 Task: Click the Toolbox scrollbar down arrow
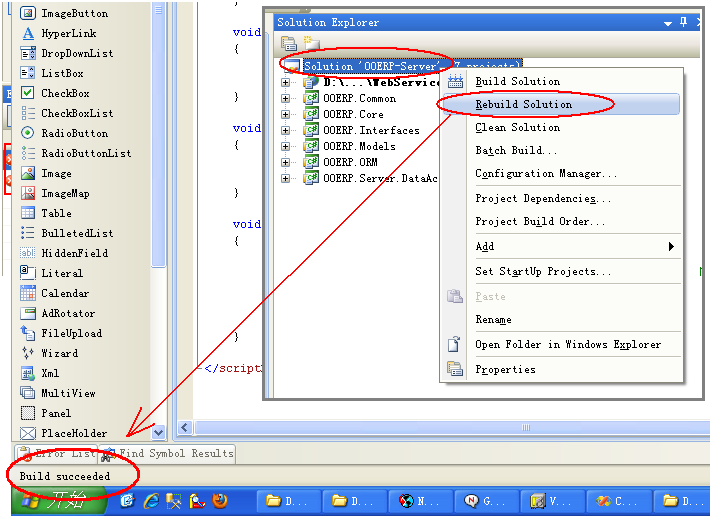(158, 433)
